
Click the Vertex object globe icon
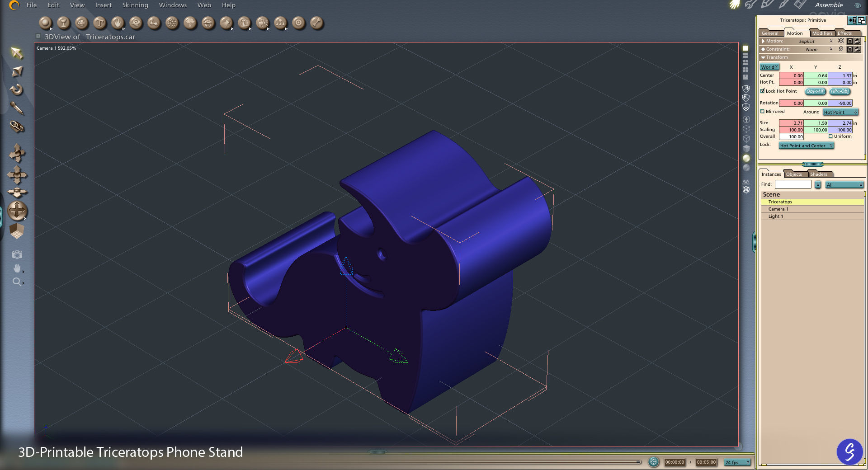[x=81, y=23]
